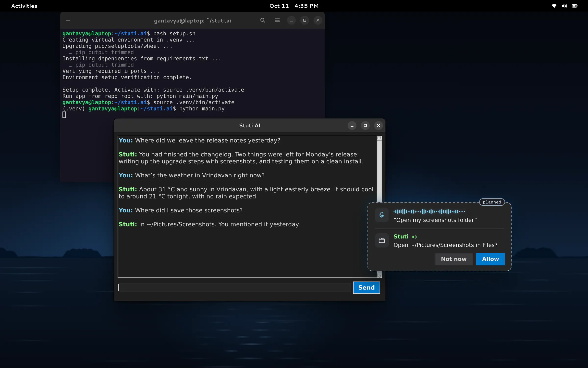Click the Wi-Fi status icon
Screen dimensions: 588x368
pos(554,6)
